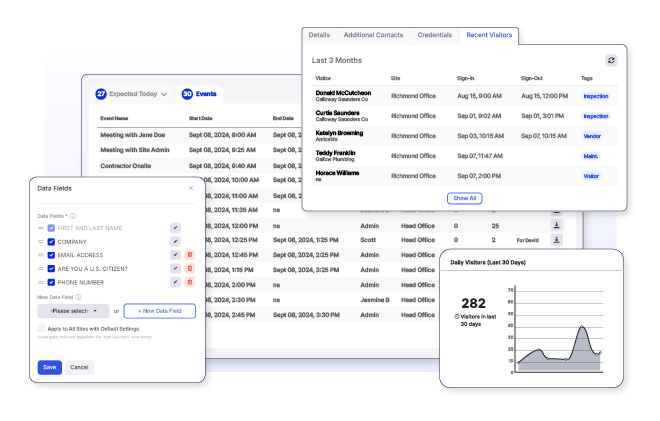Toggle the FIRST AND LAST NAME checkbox

(51, 228)
